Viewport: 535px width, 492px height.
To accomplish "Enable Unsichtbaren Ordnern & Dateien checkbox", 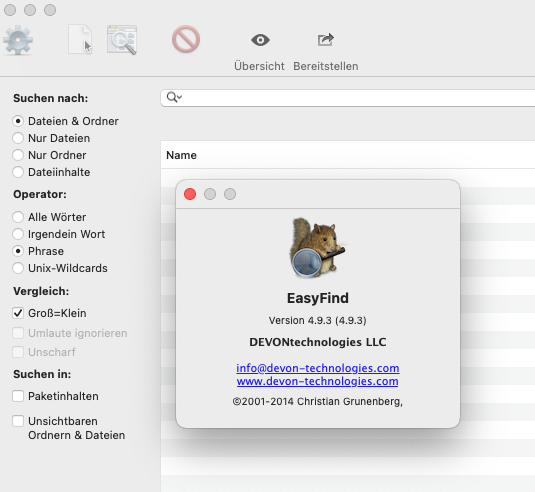I will tap(18, 421).
